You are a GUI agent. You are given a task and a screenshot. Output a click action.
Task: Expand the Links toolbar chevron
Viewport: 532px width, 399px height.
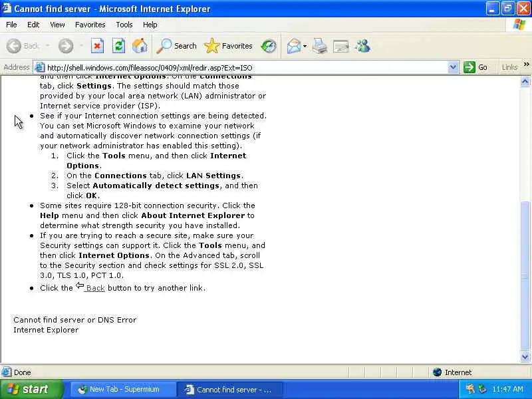click(x=526, y=65)
